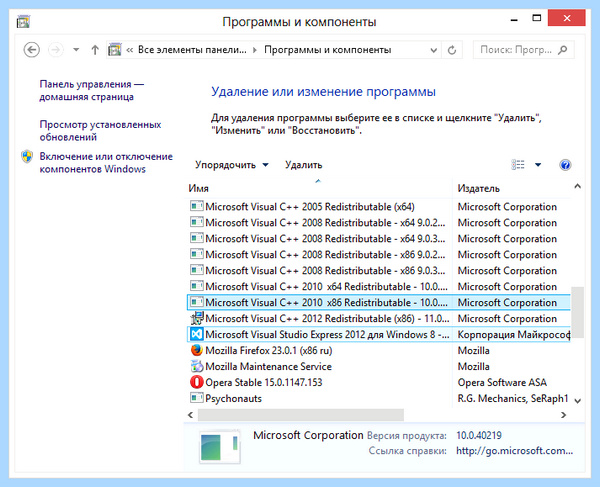Click horizontal scrollbar left arrow
Viewport: 600px width, 487px height.
191,415
